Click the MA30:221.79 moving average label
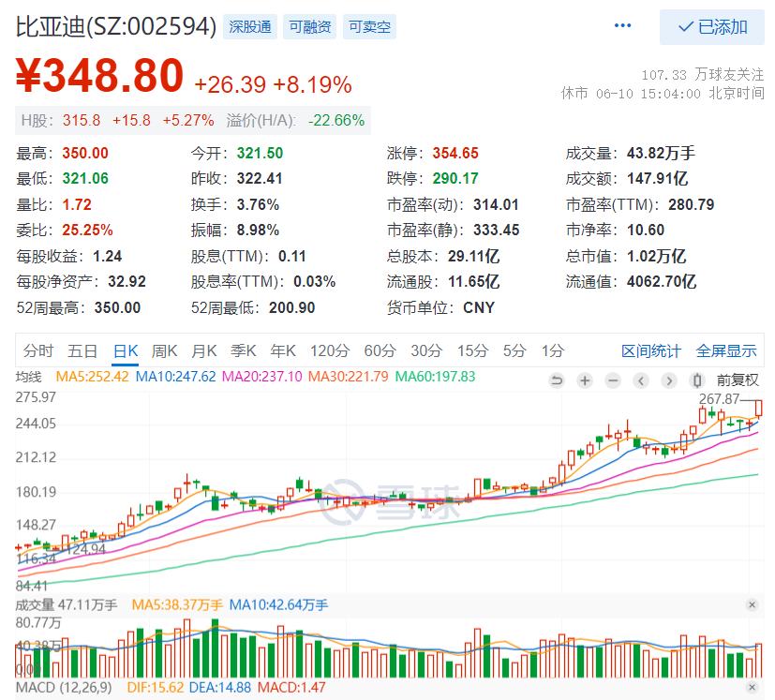The width and height of the screenshot is (775, 700). point(349,377)
